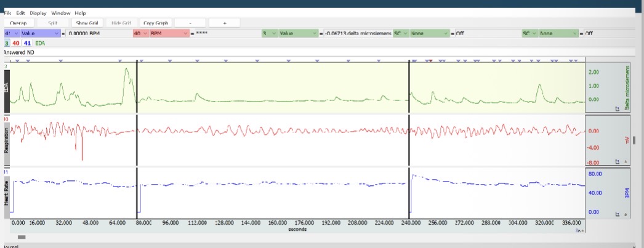Select the Heart Rate vertical channel label
Image resolution: width=644 pixels, height=248 pixels.
pos(7,193)
